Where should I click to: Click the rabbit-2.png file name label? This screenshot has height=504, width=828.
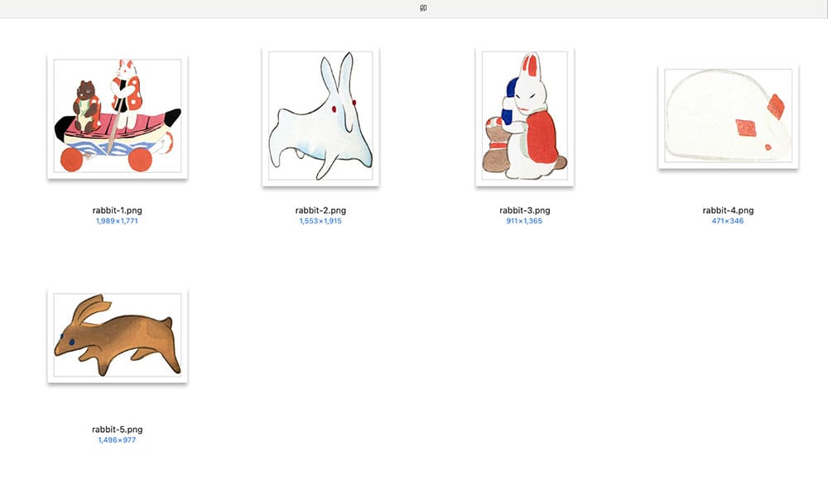tap(320, 211)
